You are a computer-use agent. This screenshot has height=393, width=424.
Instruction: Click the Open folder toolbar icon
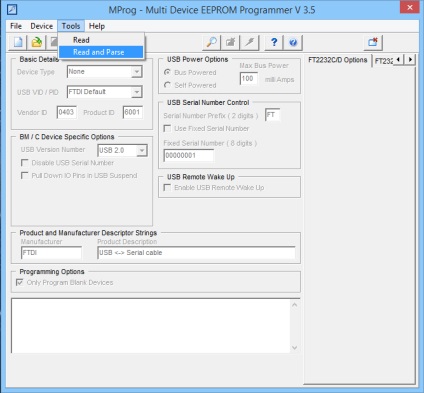click(37, 42)
